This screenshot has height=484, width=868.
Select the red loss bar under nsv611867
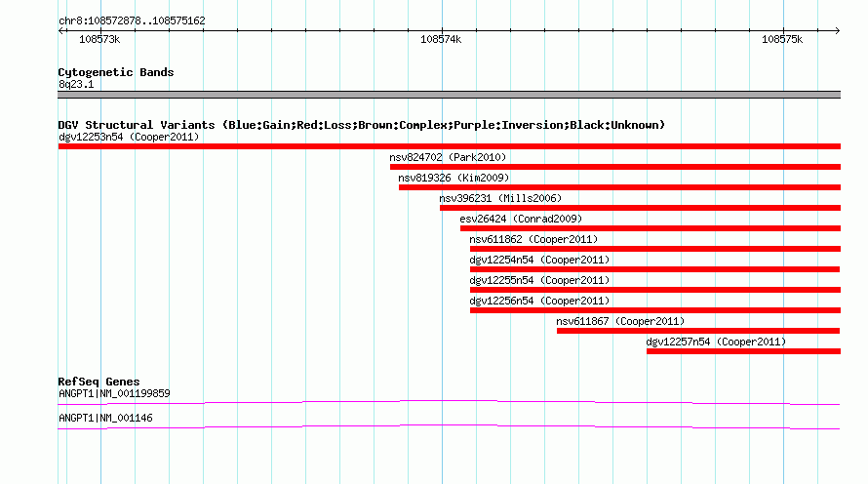[698, 331]
